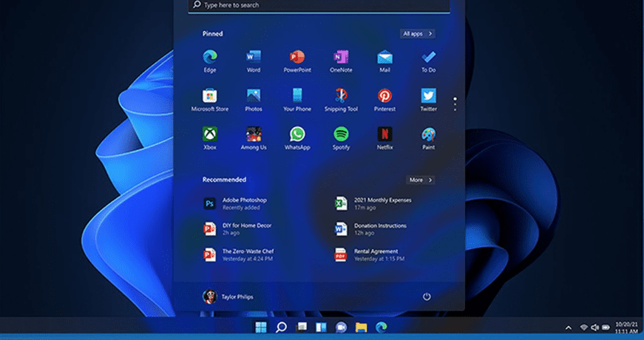The image size is (644, 340).
Task: Open Rental Agreement PDF
Action: tap(369, 254)
